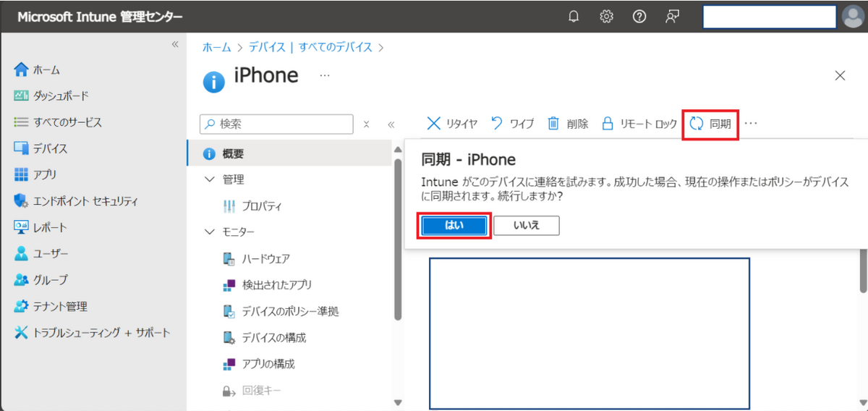Confirm sync with the はい button
The height and width of the screenshot is (411, 868).
click(455, 226)
